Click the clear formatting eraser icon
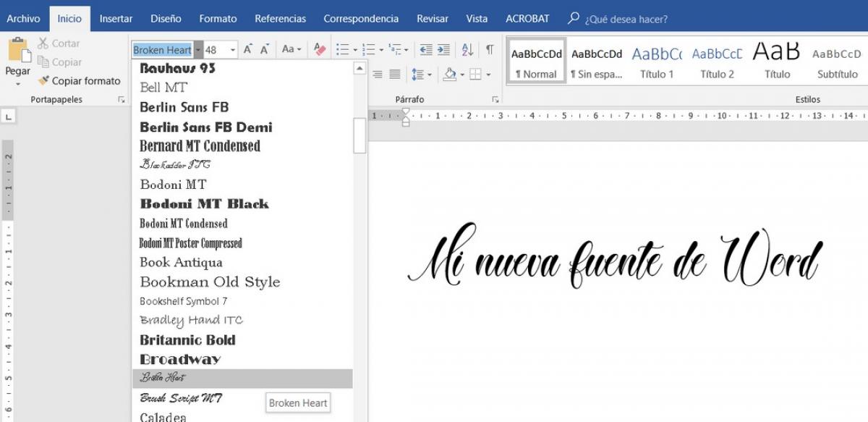Viewport: 868px width, 422px height. (x=320, y=49)
